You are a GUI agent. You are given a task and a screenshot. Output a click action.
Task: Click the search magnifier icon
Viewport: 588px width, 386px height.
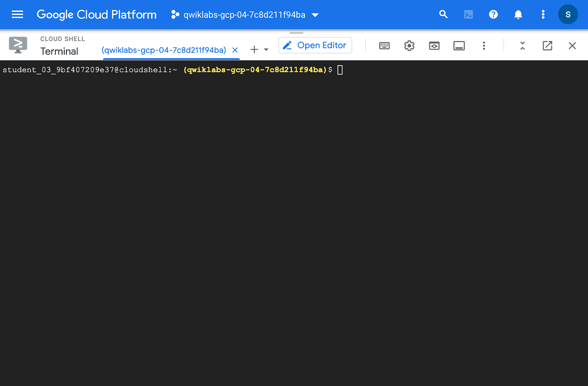pyautogui.click(x=443, y=15)
